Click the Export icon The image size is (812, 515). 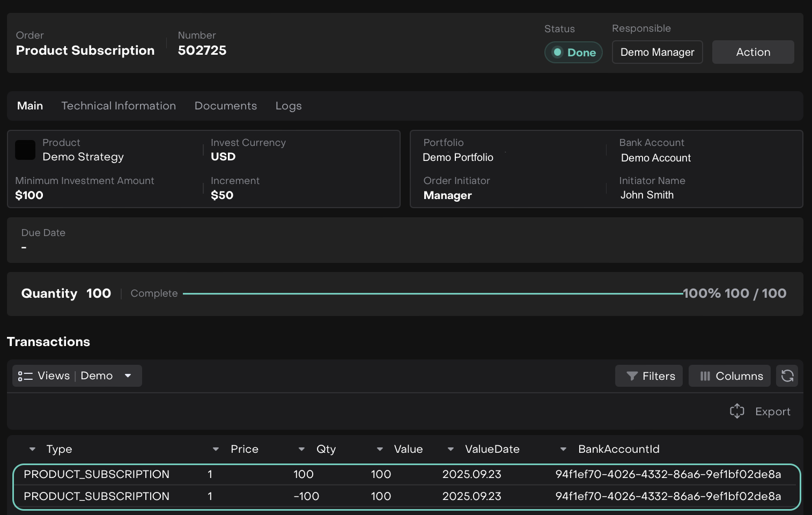737,411
